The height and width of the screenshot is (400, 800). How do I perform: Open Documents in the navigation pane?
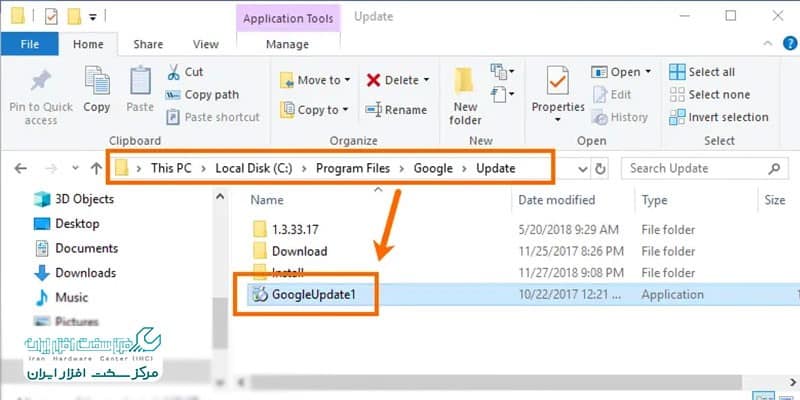coord(76,248)
